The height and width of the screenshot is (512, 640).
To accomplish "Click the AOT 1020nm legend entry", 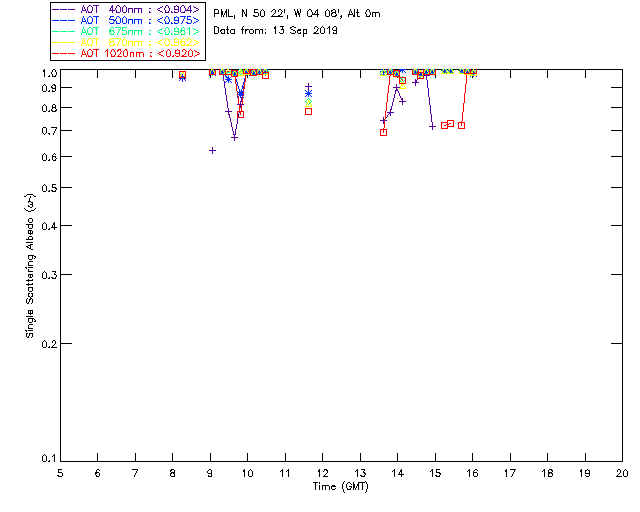I will 126,53.
